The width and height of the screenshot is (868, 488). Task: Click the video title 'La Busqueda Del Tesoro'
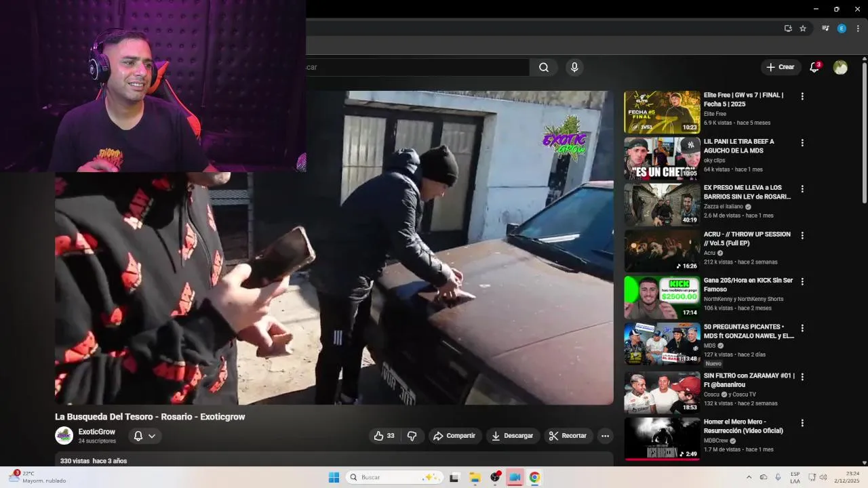click(x=150, y=417)
